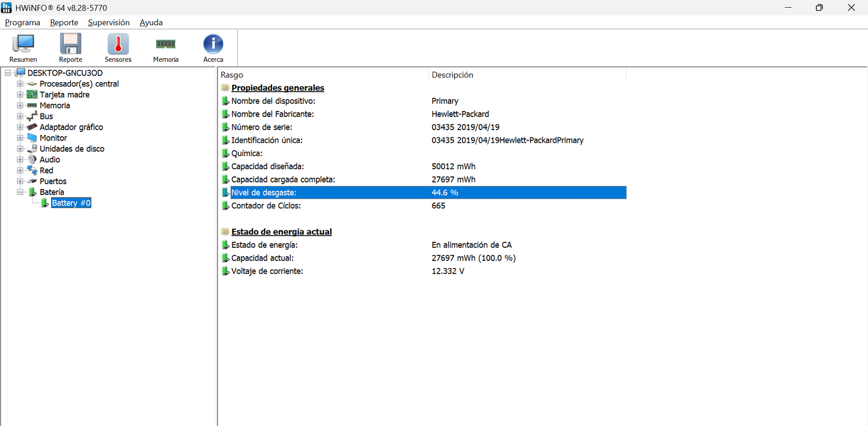Click the 665 cycle count value
Viewport: 868px width, 426px height.
coord(439,205)
